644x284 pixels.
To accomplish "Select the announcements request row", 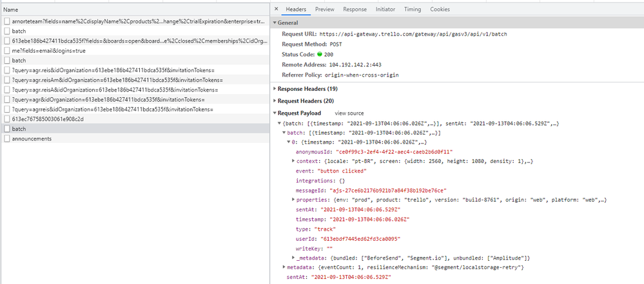I will tap(135, 138).
